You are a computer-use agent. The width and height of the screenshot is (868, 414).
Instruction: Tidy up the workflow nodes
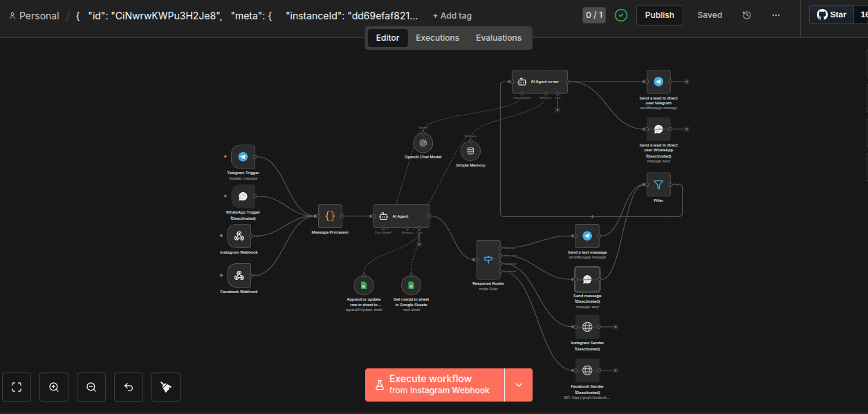pyautogui.click(x=166, y=387)
